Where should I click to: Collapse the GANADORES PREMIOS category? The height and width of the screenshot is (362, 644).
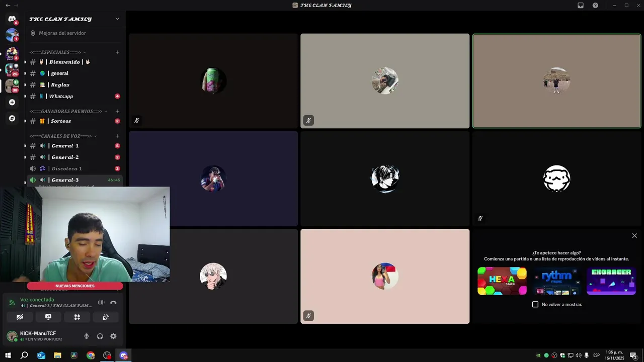(68, 111)
